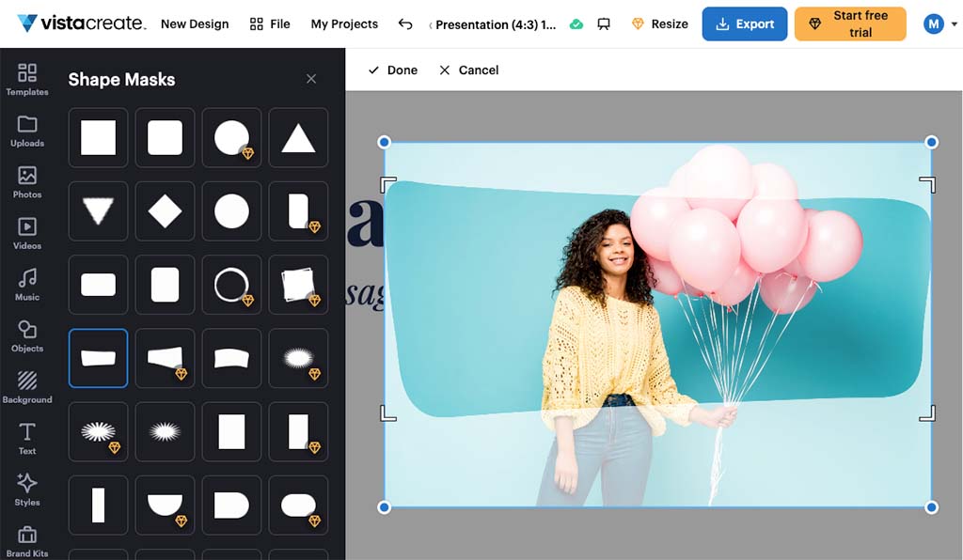Open the Background panel
963x560 pixels.
27,387
